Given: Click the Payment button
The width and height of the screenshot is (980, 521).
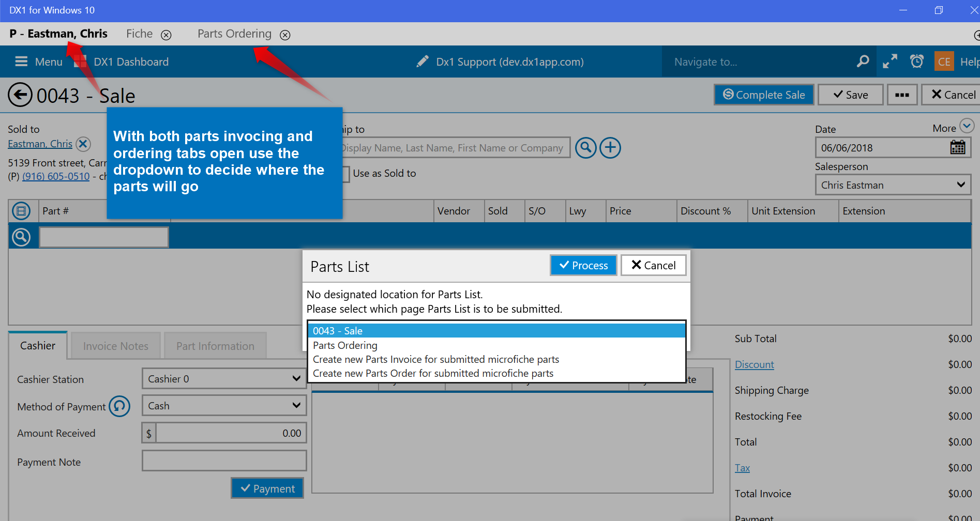Looking at the screenshot, I should click(x=267, y=488).
